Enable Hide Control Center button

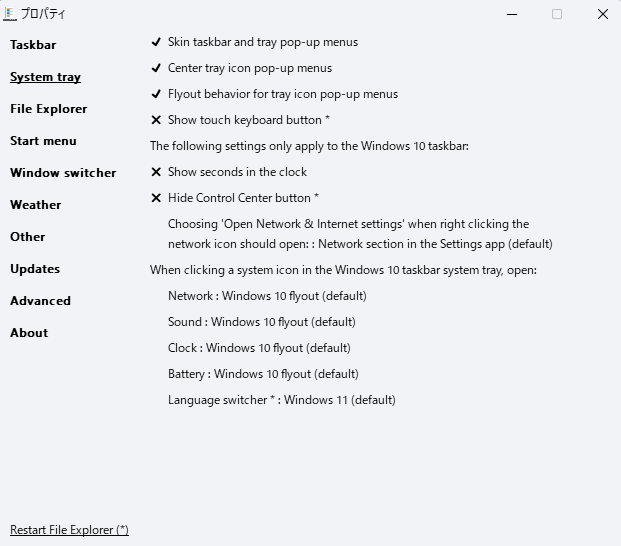pyautogui.click(x=235, y=198)
